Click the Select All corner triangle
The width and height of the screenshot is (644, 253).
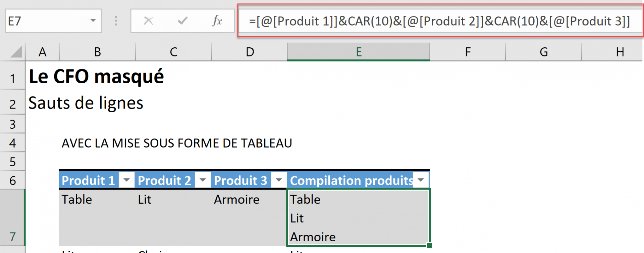(16, 52)
